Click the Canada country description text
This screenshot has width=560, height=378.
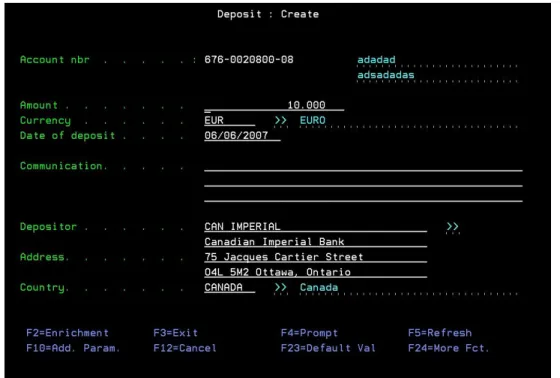pos(319,287)
